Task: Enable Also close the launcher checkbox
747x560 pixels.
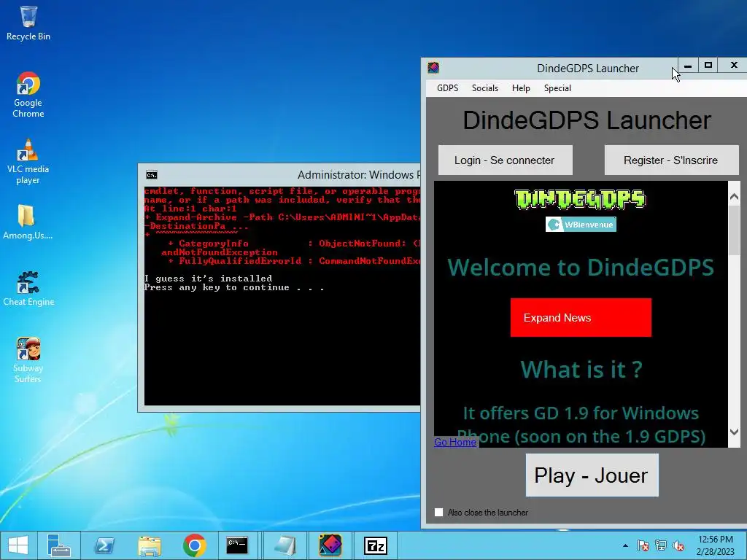Action: (438, 513)
